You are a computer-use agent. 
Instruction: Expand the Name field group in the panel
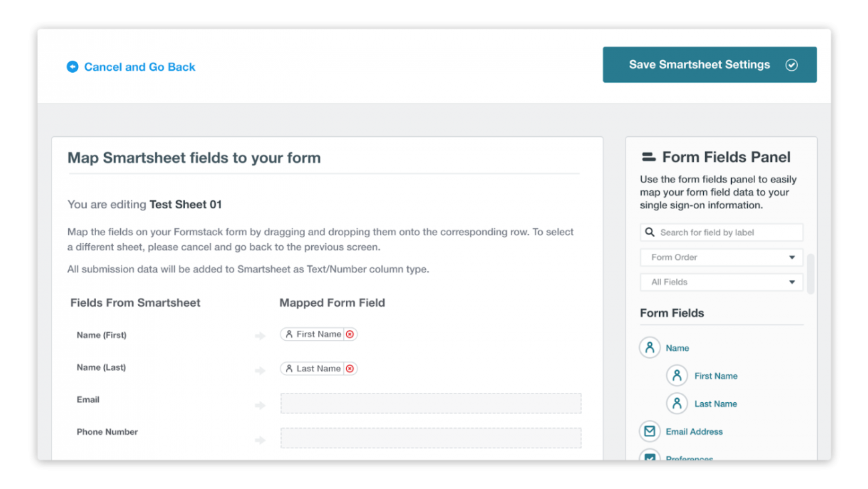coord(676,347)
